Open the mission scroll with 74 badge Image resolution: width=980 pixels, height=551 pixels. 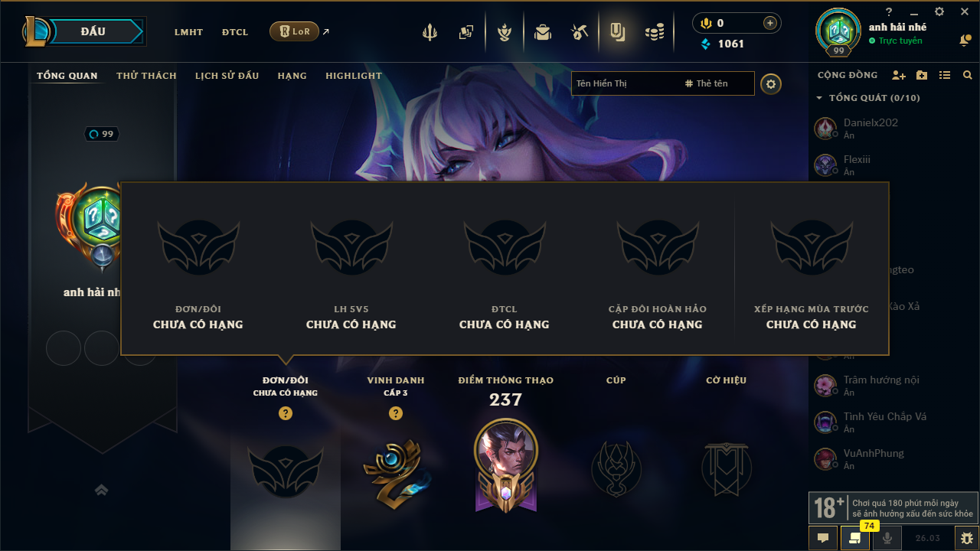tap(855, 538)
